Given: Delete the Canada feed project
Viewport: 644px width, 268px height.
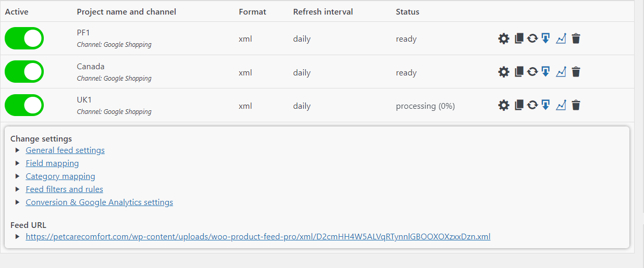Looking at the screenshot, I should (576, 72).
